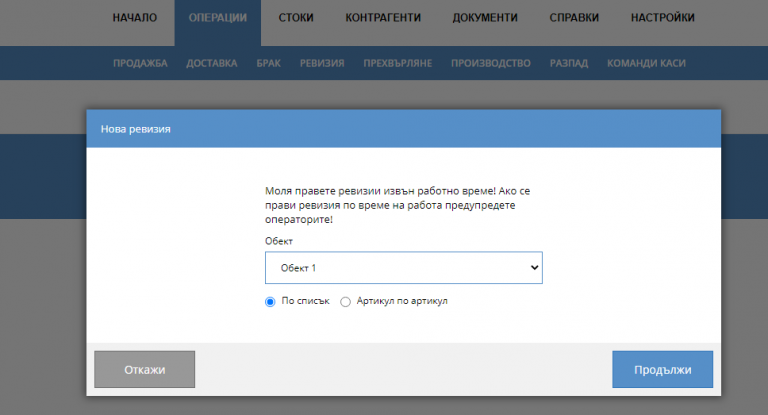Screen dimensions: 768x415
Task: Expand the Обект dropdown list
Action: click(x=403, y=268)
